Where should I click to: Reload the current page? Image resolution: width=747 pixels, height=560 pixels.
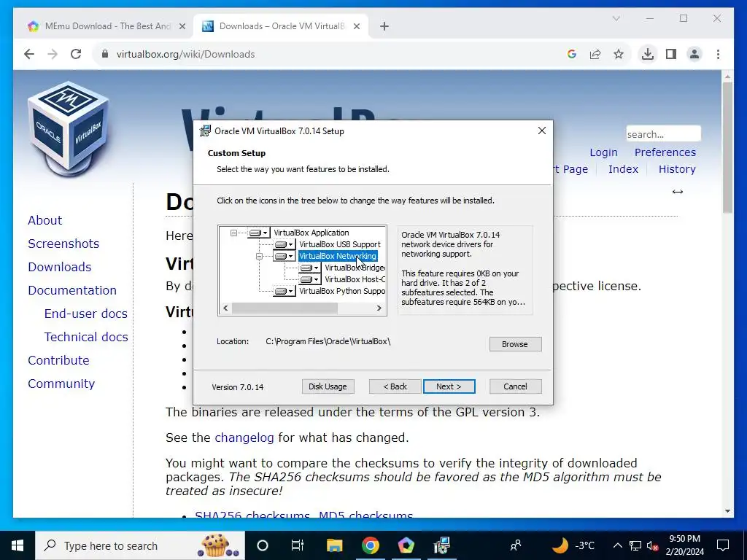pos(76,54)
